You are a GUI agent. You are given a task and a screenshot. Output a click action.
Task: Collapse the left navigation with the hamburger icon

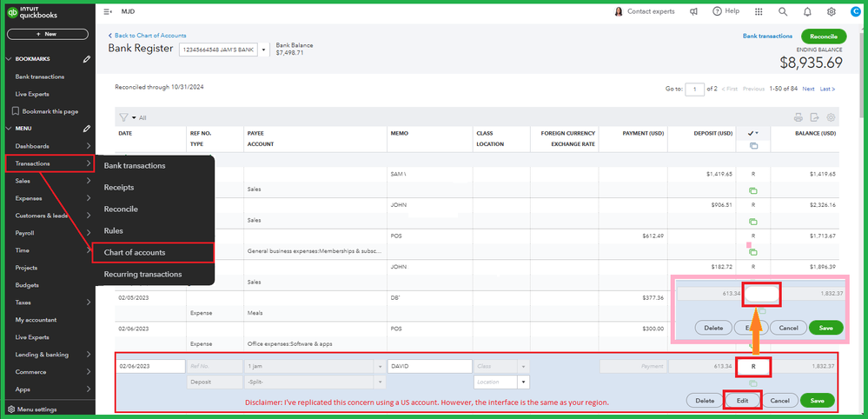108,11
